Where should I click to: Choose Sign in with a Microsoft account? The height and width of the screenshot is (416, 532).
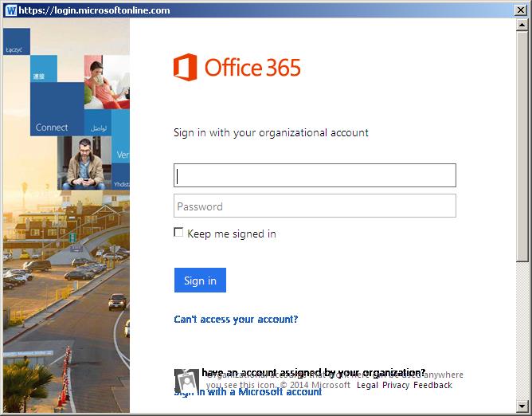(x=248, y=392)
